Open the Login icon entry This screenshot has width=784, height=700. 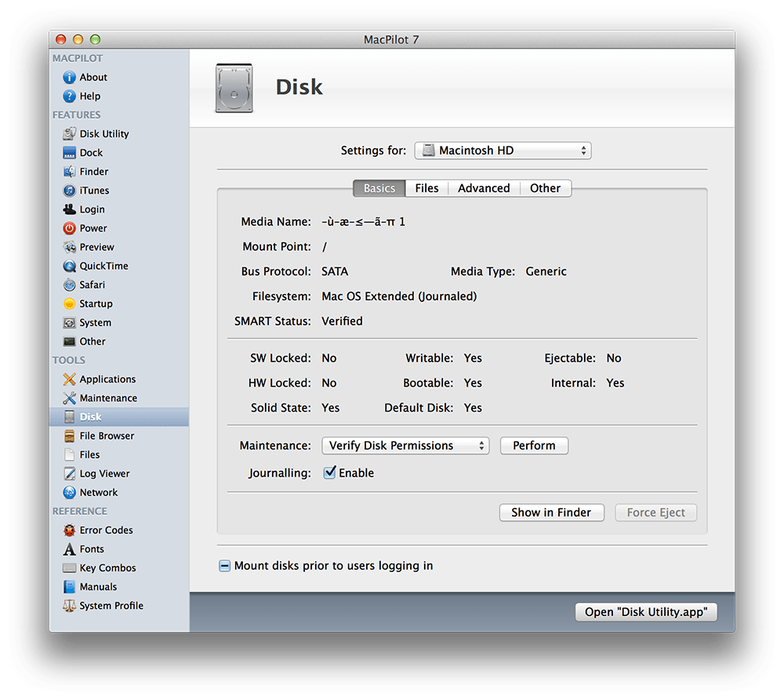pos(69,209)
